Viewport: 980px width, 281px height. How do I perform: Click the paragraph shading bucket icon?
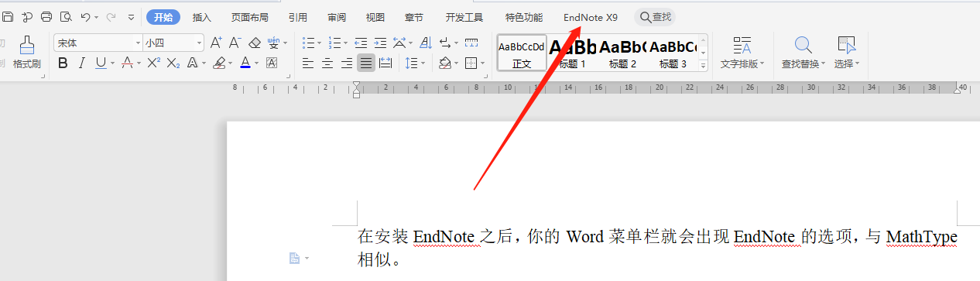click(x=445, y=63)
